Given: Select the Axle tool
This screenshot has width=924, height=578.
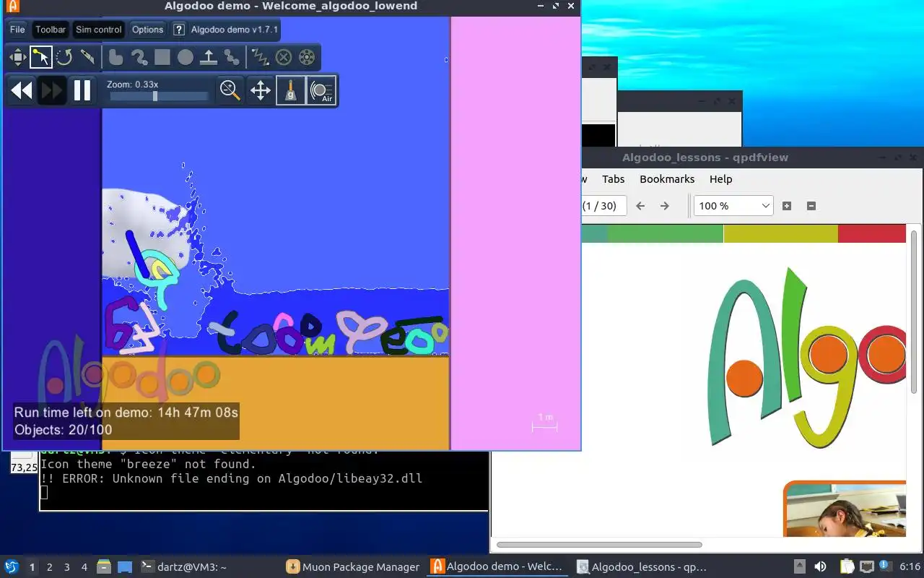Looking at the screenshot, I should tap(306, 57).
